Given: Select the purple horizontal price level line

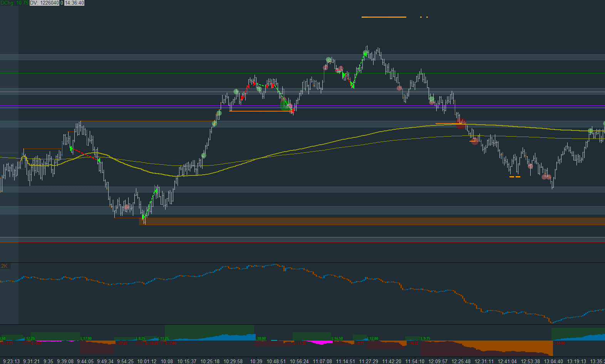Looking at the screenshot, I should pyautogui.click(x=302, y=105).
